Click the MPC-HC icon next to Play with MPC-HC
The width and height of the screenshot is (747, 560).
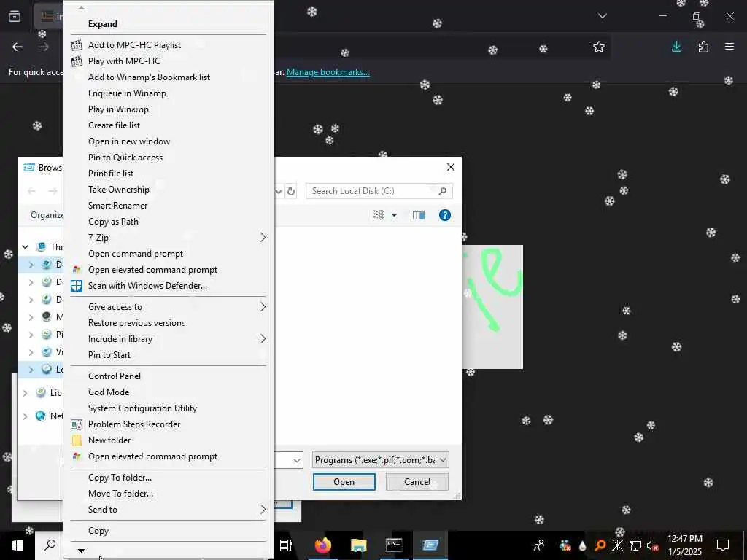point(76,61)
